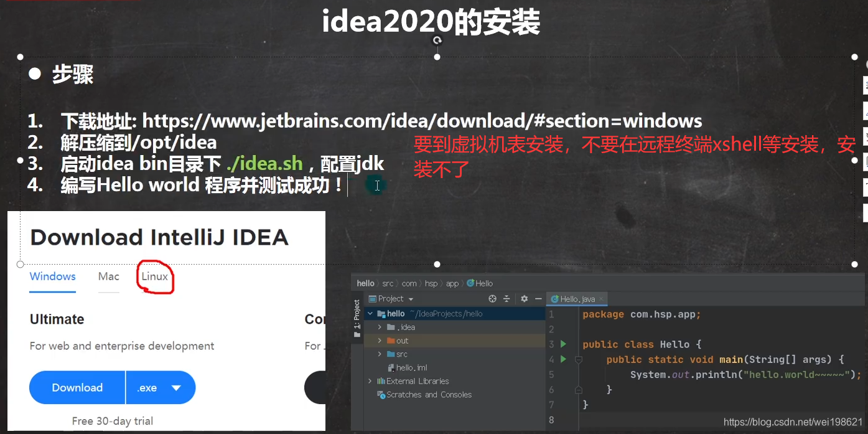Click the hello.iml file icon
Screen dimensions: 868x434
point(391,367)
